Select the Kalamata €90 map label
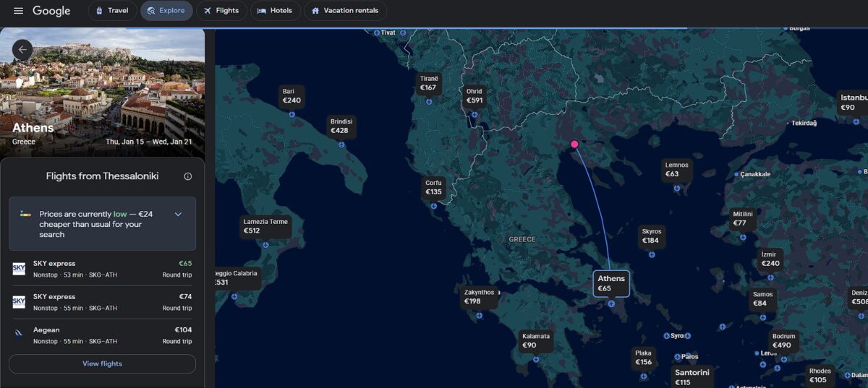This screenshot has width=868, height=388. click(x=536, y=341)
